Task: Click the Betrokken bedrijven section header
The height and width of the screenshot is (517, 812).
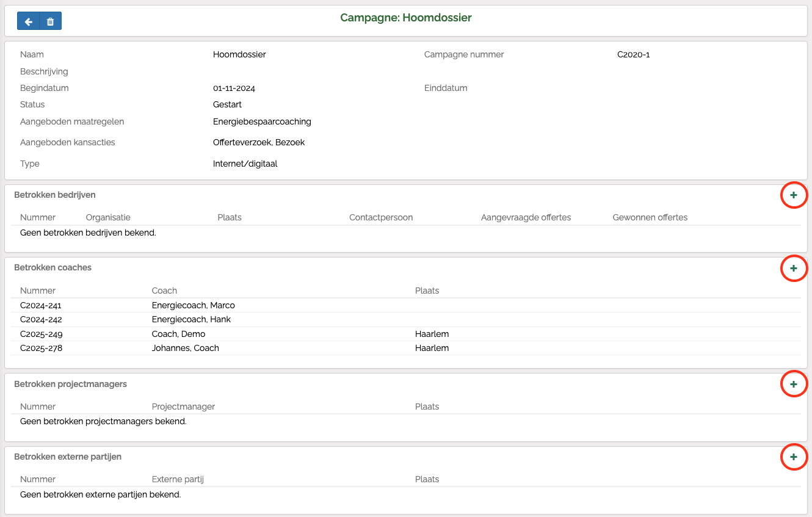Action: (55, 195)
